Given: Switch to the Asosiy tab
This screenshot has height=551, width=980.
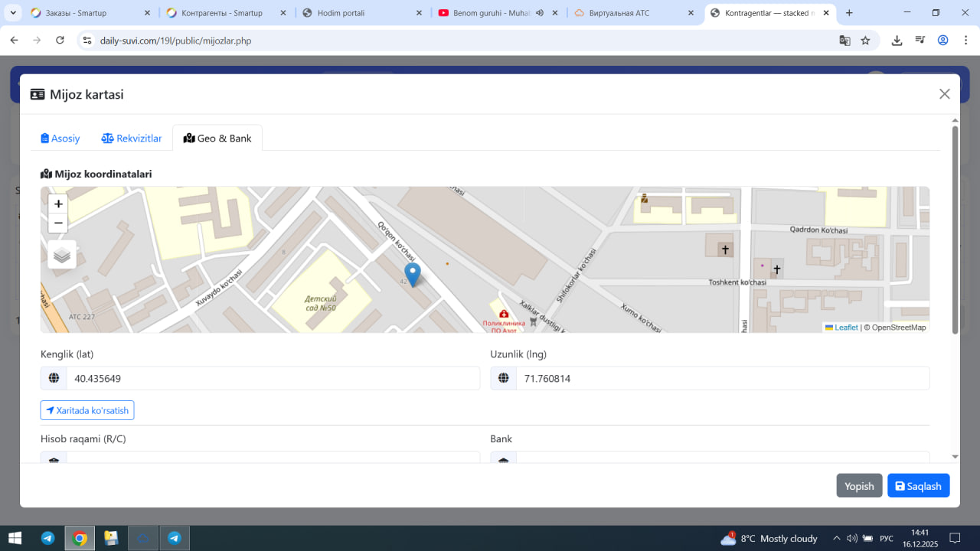Looking at the screenshot, I should click(60, 139).
